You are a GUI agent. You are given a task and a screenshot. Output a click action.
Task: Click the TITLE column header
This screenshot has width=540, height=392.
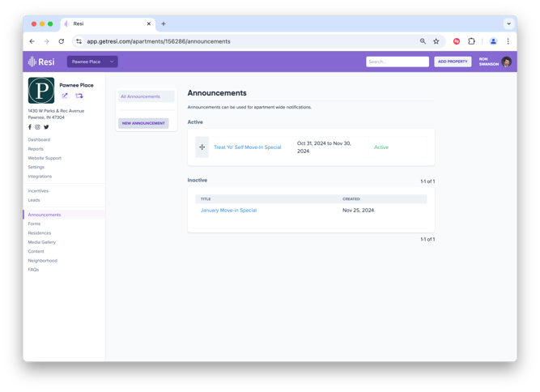(x=206, y=199)
